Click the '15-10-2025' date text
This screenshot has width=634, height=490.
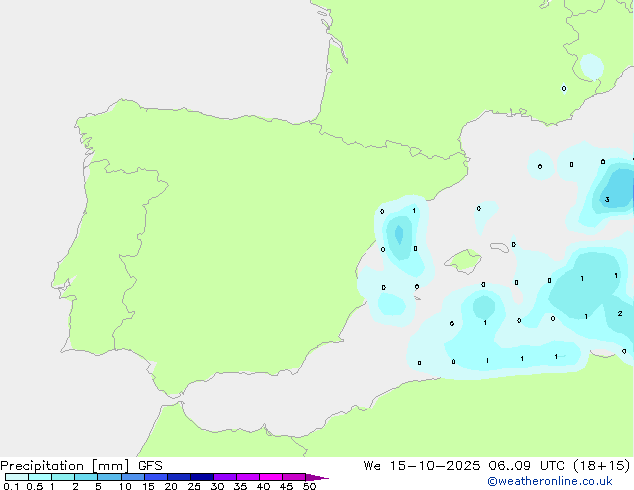point(435,466)
